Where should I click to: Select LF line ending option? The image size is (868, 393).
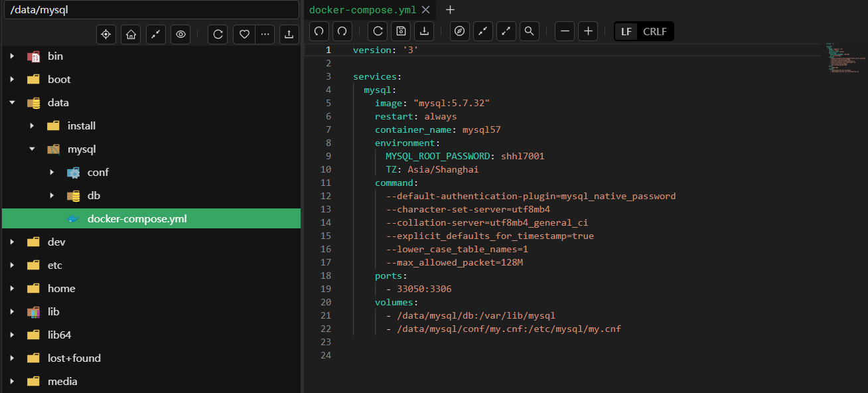[626, 31]
